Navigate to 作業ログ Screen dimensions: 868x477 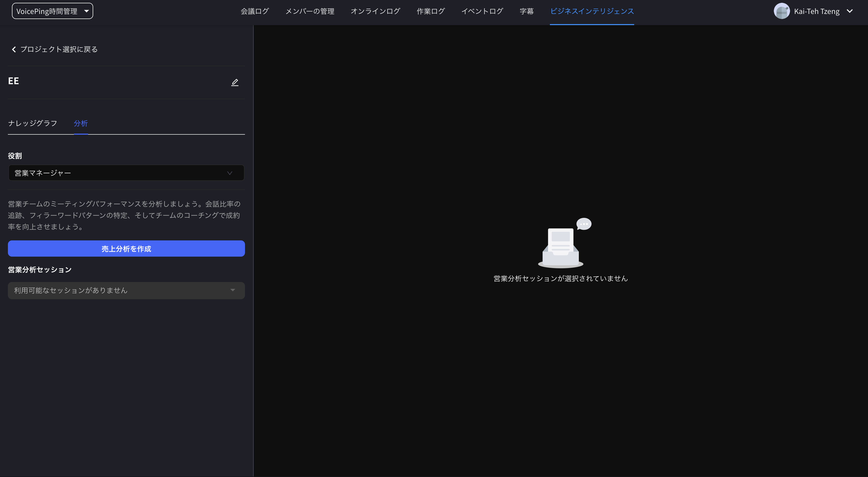[x=431, y=11]
